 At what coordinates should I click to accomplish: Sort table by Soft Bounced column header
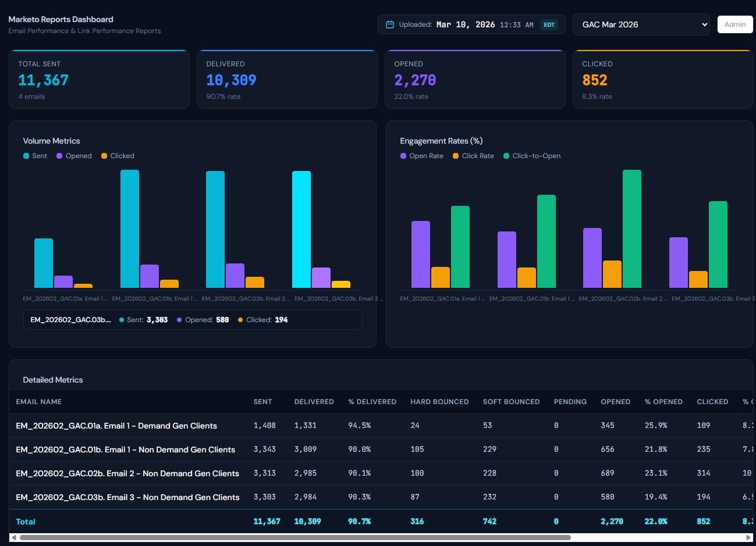click(x=511, y=402)
